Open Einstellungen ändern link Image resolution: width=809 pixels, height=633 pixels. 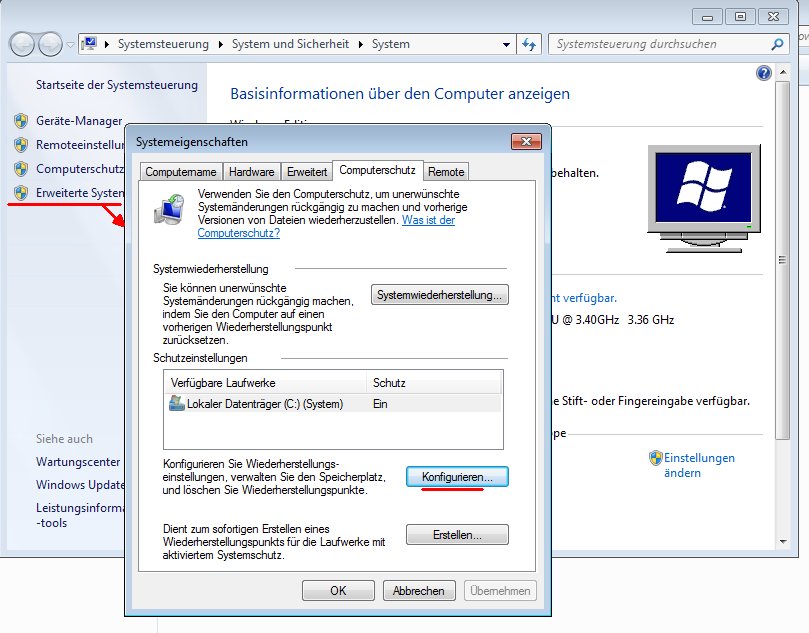point(699,465)
